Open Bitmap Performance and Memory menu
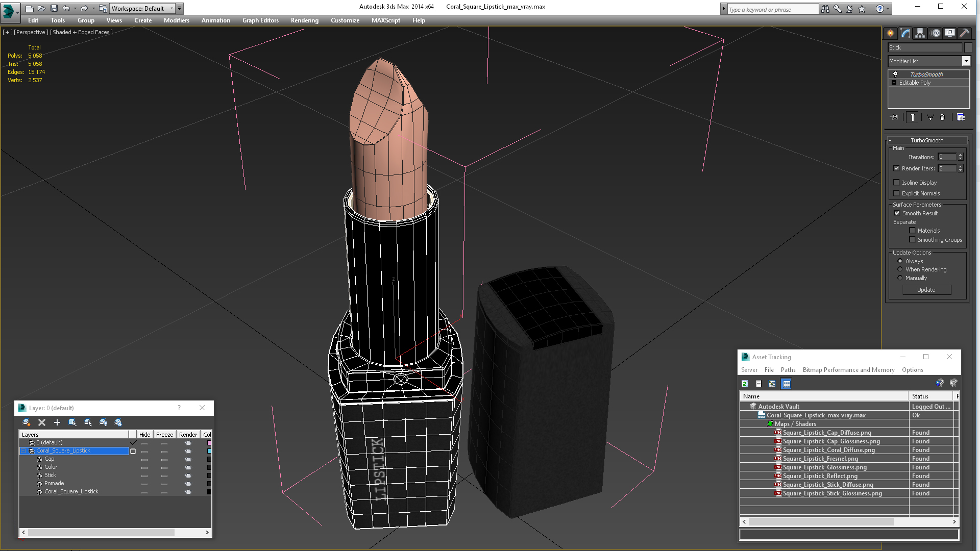Image resolution: width=980 pixels, height=551 pixels. point(848,370)
